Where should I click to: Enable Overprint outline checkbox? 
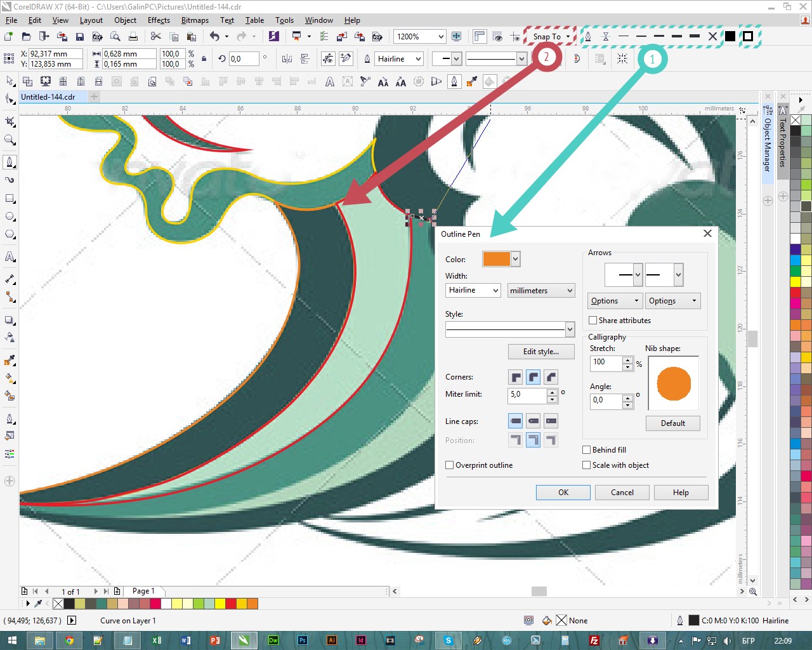click(450, 465)
